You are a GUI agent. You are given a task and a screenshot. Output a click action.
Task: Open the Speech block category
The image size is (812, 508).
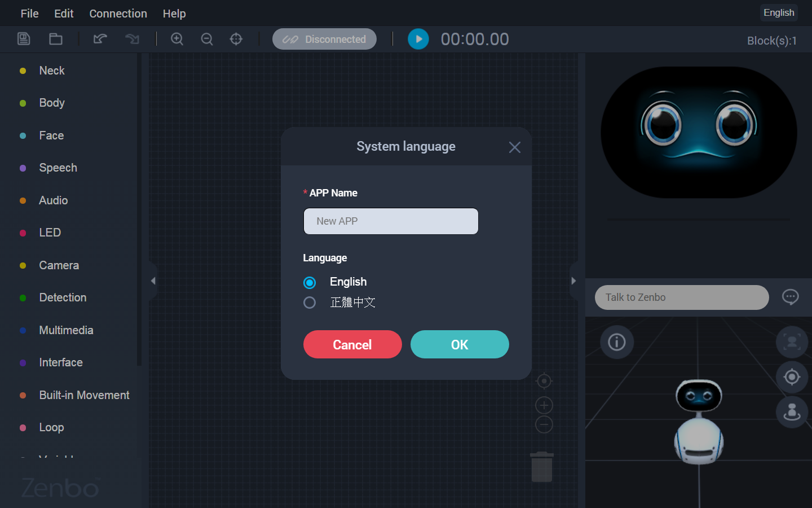(58, 168)
